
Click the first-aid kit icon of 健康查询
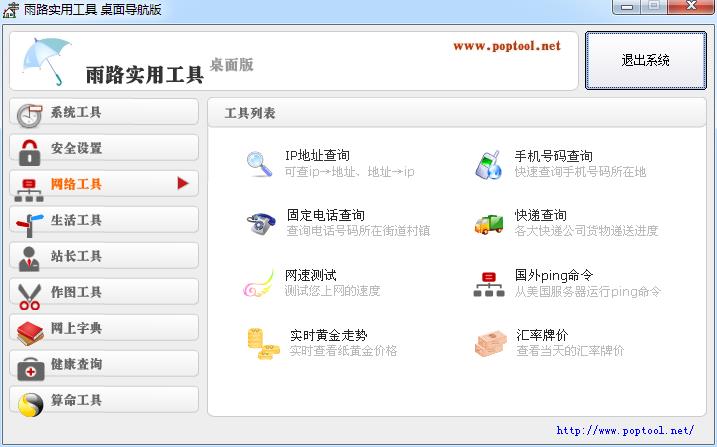pyautogui.click(x=31, y=369)
